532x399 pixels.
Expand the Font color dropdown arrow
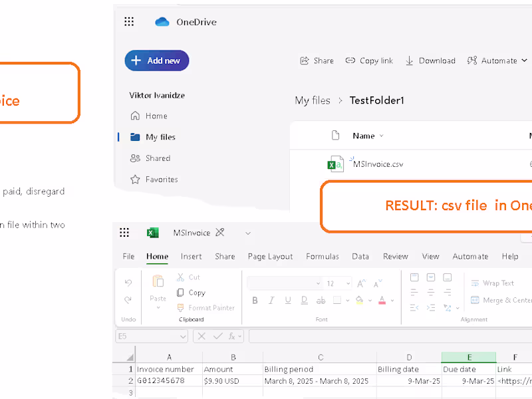point(392,301)
